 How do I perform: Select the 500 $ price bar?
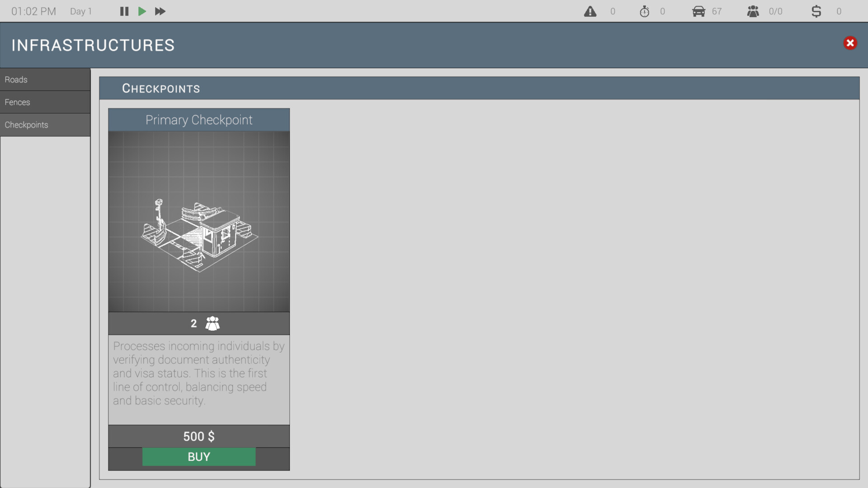point(198,436)
